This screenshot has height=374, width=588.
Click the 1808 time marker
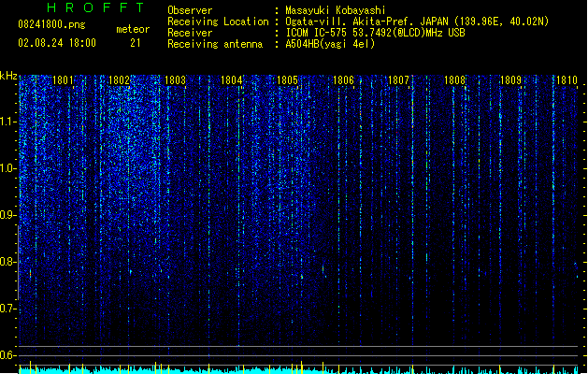pos(455,80)
